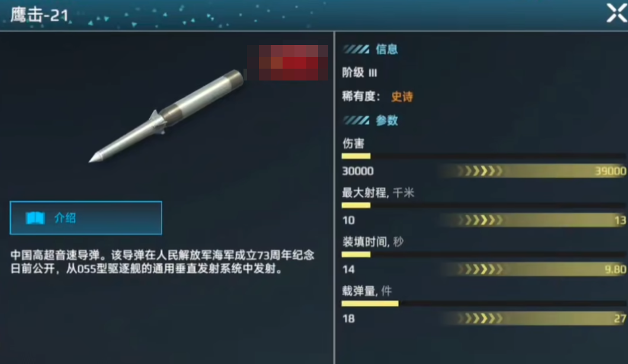This screenshot has width=628, height=364.
Task: Click the 载弹量 ammo capacity bar
Action: click(x=483, y=304)
